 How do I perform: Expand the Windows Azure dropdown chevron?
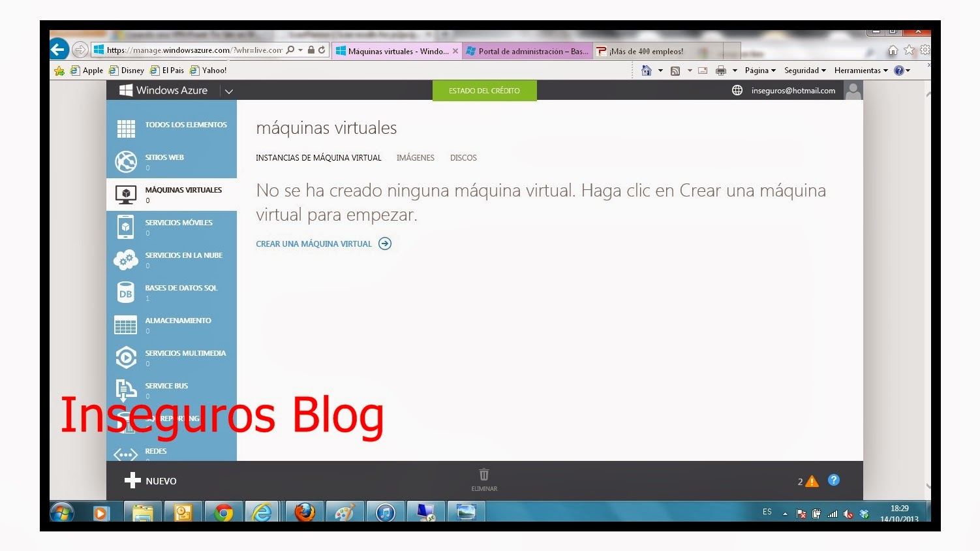[229, 91]
